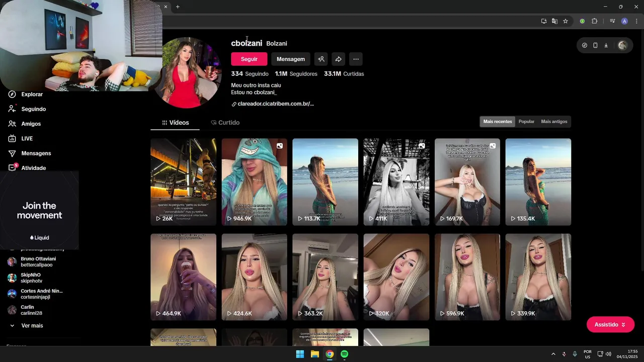This screenshot has width=644, height=362.
Task: Open the video with 424.6K views
Action: (x=254, y=277)
